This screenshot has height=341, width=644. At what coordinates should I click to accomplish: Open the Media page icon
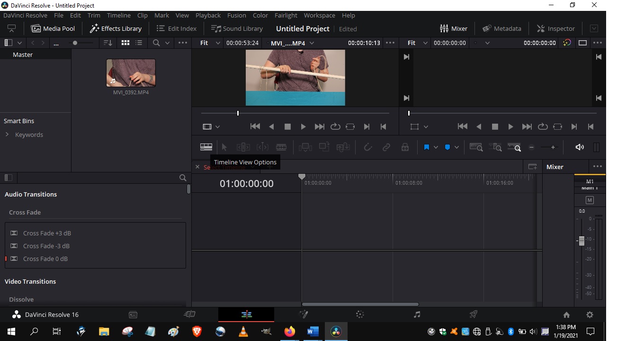pyautogui.click(x=133, y=314)
